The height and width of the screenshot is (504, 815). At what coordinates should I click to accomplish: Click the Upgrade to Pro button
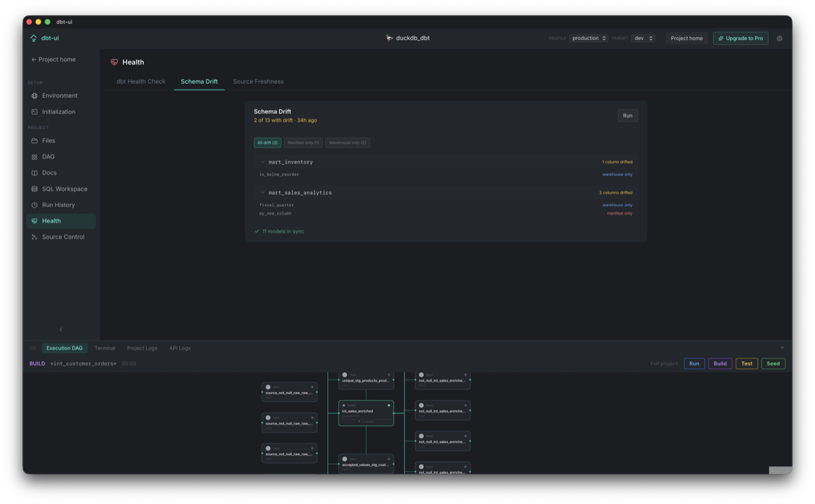pos(740,38)
